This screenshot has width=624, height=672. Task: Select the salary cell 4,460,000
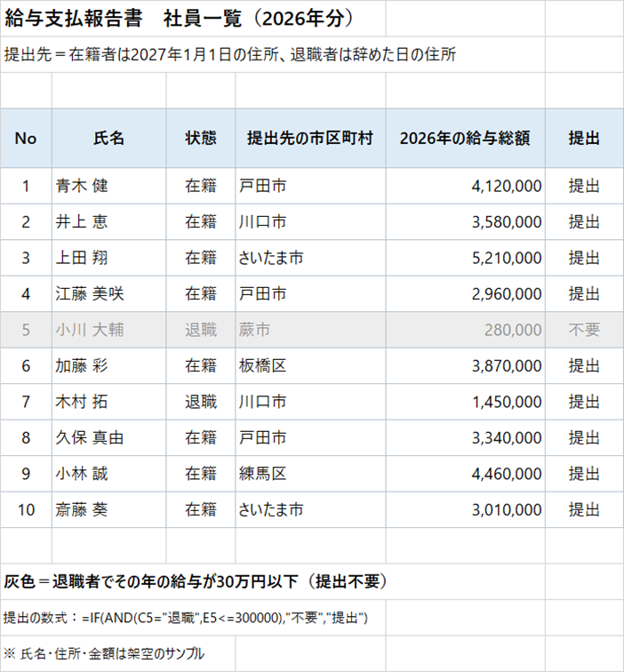[466, 474]
